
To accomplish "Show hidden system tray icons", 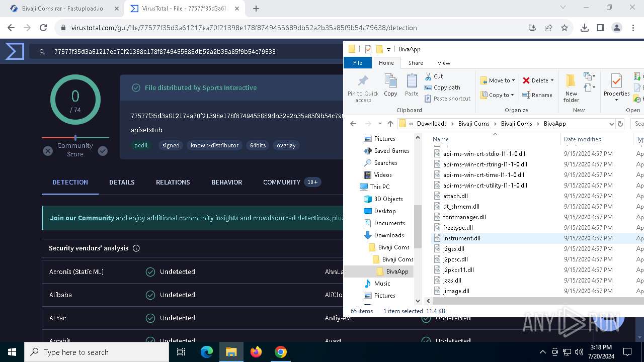I will coord(542,352).
